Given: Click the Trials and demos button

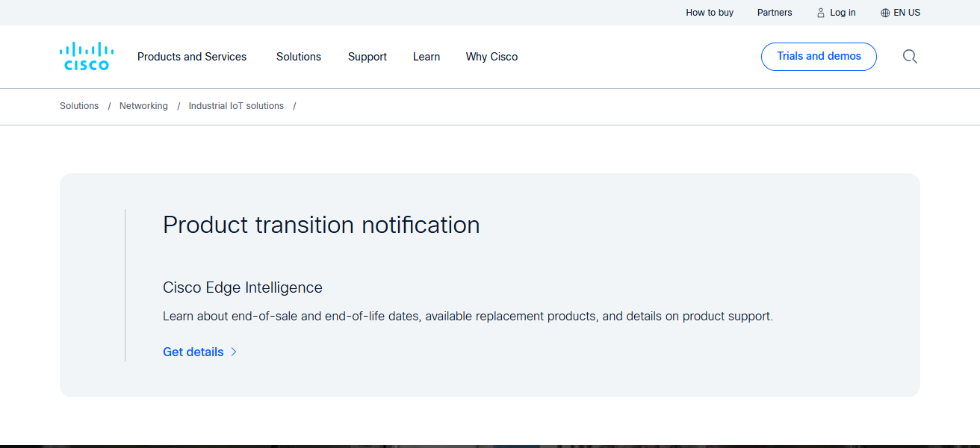Looking at the screenshot, I should (819, 56).
